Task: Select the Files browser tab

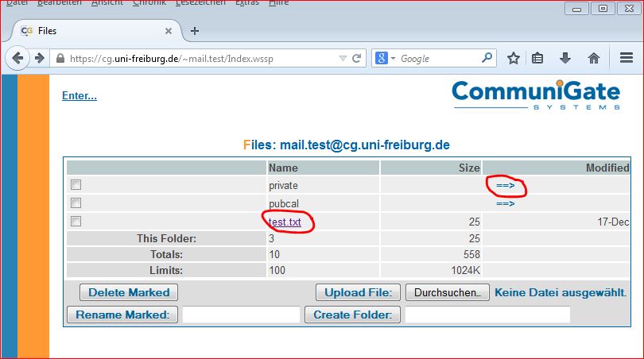Action: point(96,31)
